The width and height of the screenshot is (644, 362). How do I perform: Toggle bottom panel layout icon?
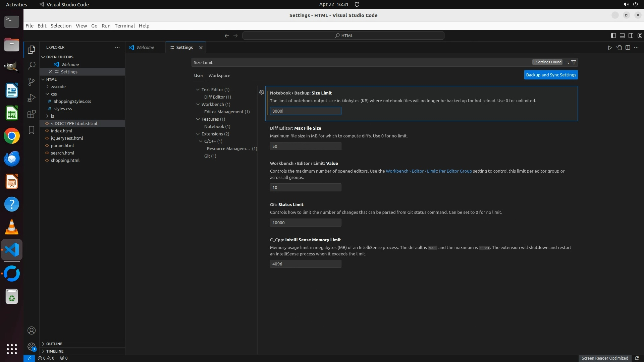(x=622, y=36)
